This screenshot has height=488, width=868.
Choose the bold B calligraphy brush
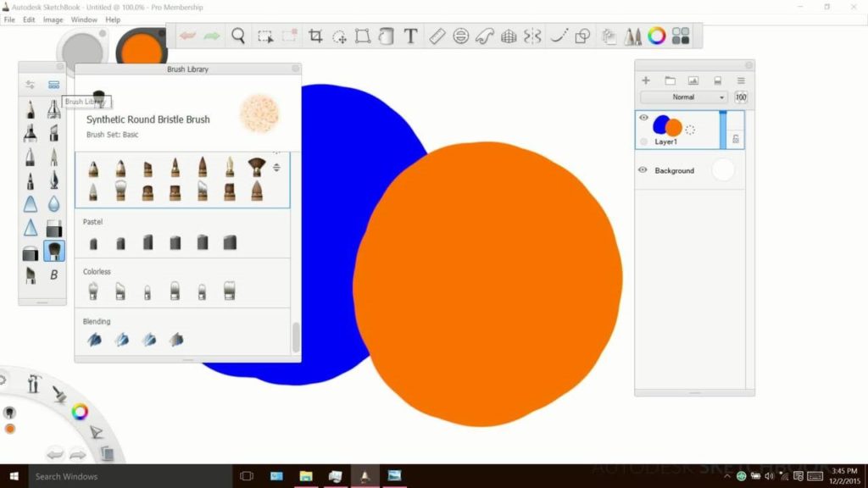click(x=53, y=274)
